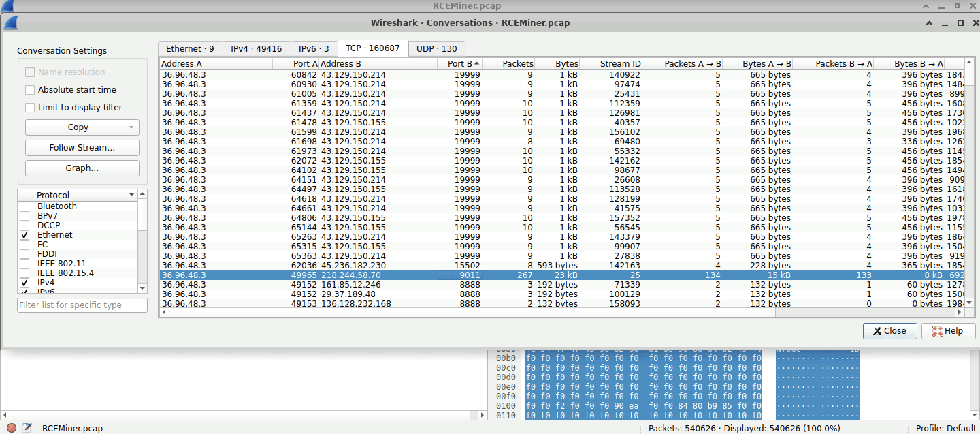
Task: Select the conversation row with address 45.236.182.230
Action: click(x=562, y=265)
